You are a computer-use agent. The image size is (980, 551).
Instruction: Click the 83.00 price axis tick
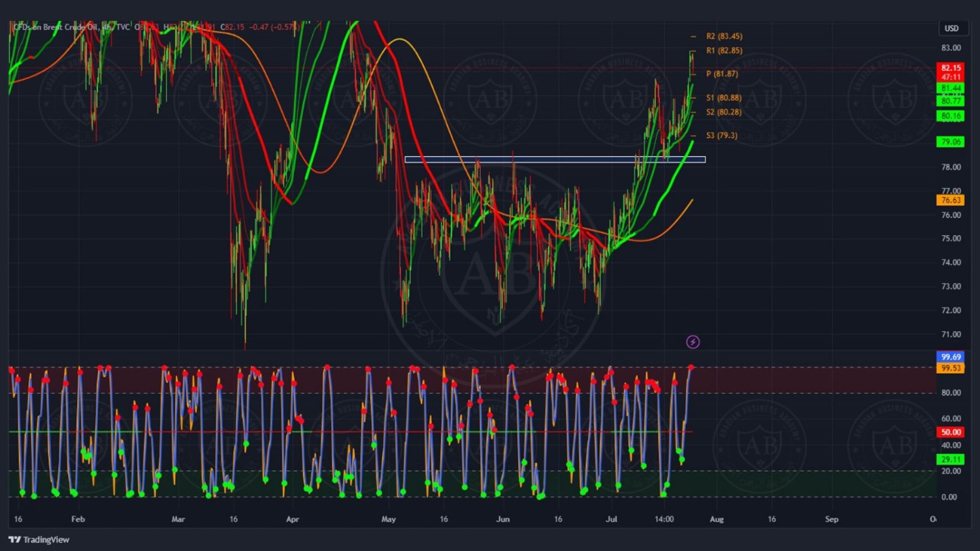coord(951,48)
